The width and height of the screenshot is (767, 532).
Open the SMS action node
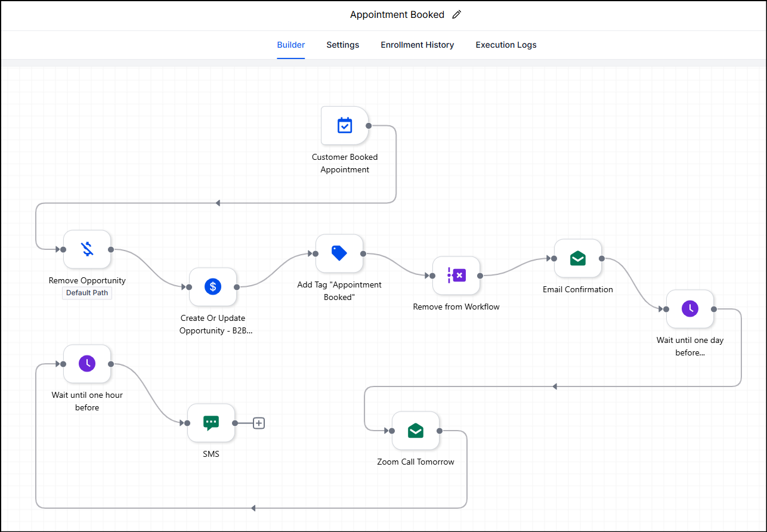pos(211,423)
